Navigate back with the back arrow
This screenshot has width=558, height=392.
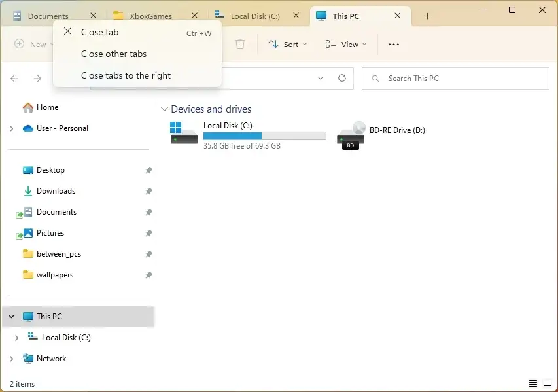tap(14, 78)
